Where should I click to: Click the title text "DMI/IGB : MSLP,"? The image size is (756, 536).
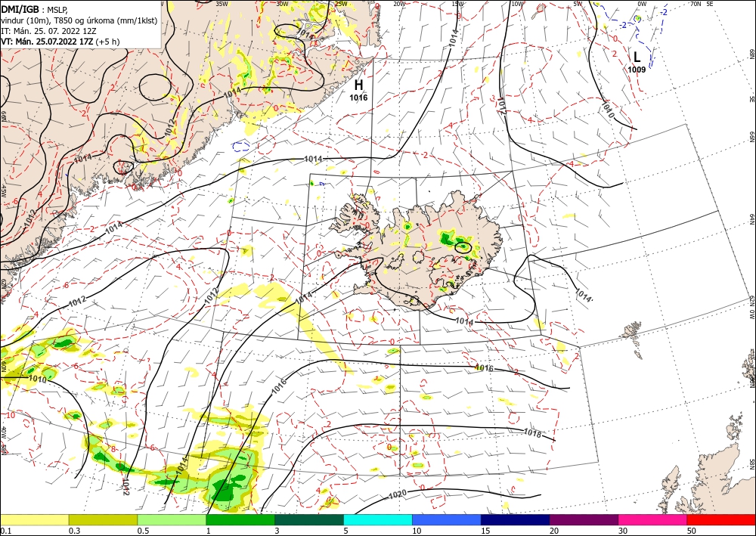(34, 8)
